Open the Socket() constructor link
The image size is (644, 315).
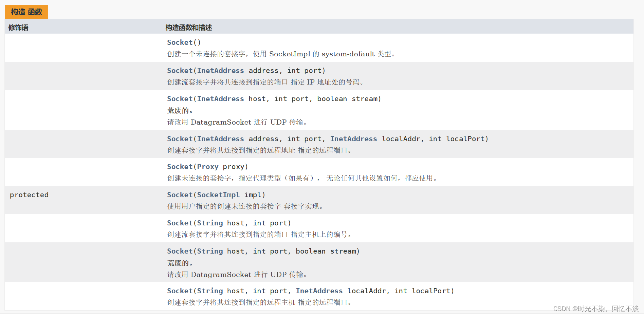pyautogui.click(x=180, y=42)
